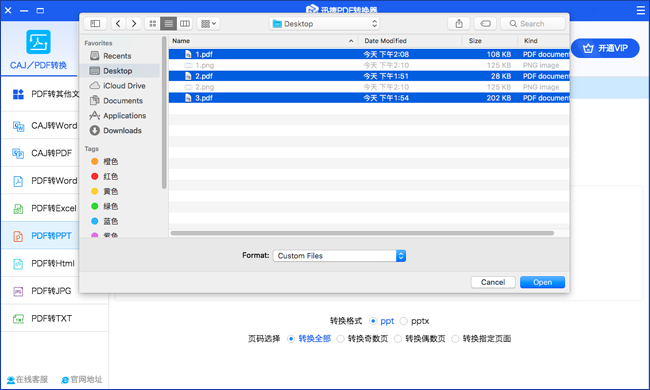Switch to column view in file dialog

(x=185, y=24)
